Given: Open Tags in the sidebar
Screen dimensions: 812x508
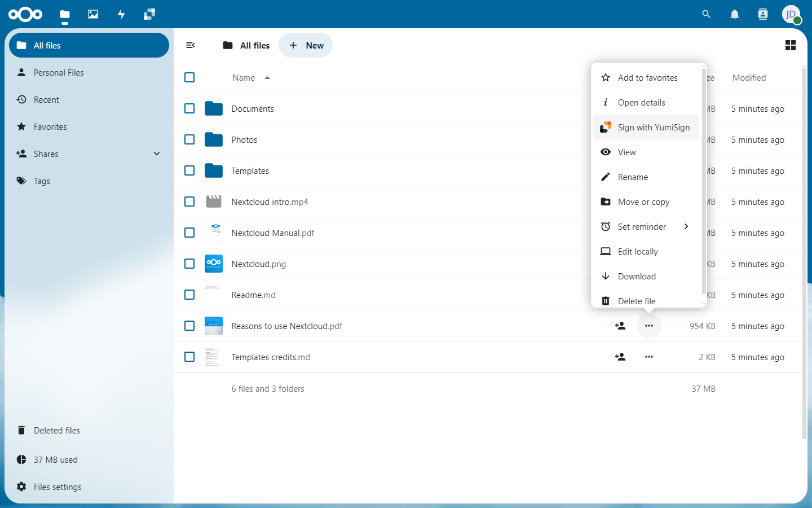Looking at the screenshot, I should (89, 181).
